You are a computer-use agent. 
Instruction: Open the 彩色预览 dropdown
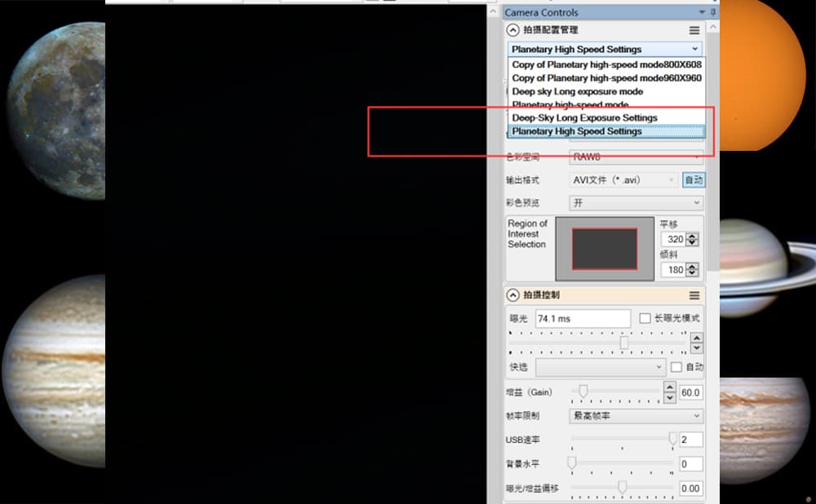tap(635, 202)
